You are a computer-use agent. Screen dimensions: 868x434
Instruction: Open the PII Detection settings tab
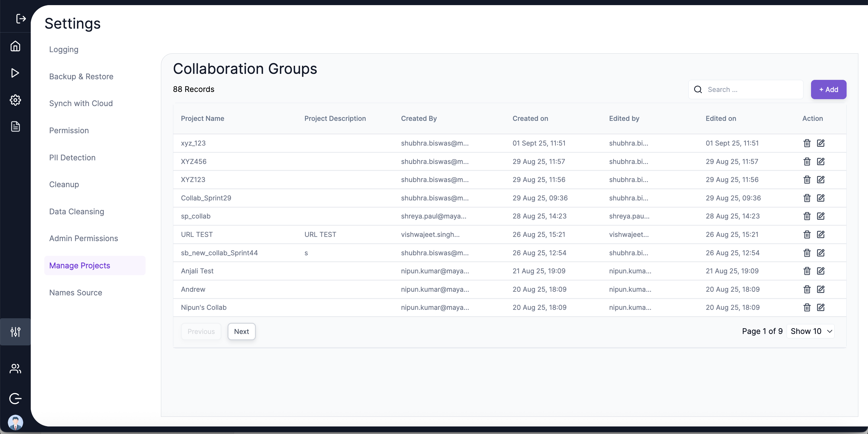pyautogui.click(x=72, y=157)
